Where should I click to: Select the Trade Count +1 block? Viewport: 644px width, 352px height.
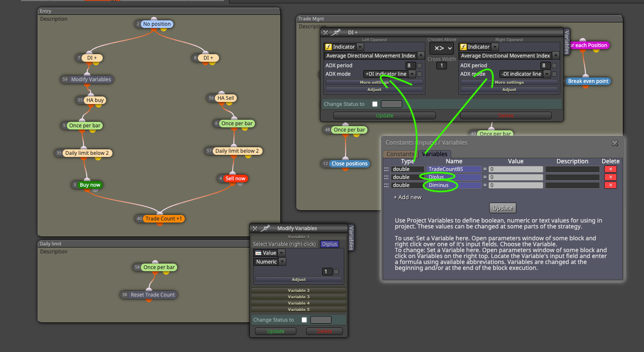[164, 219]
